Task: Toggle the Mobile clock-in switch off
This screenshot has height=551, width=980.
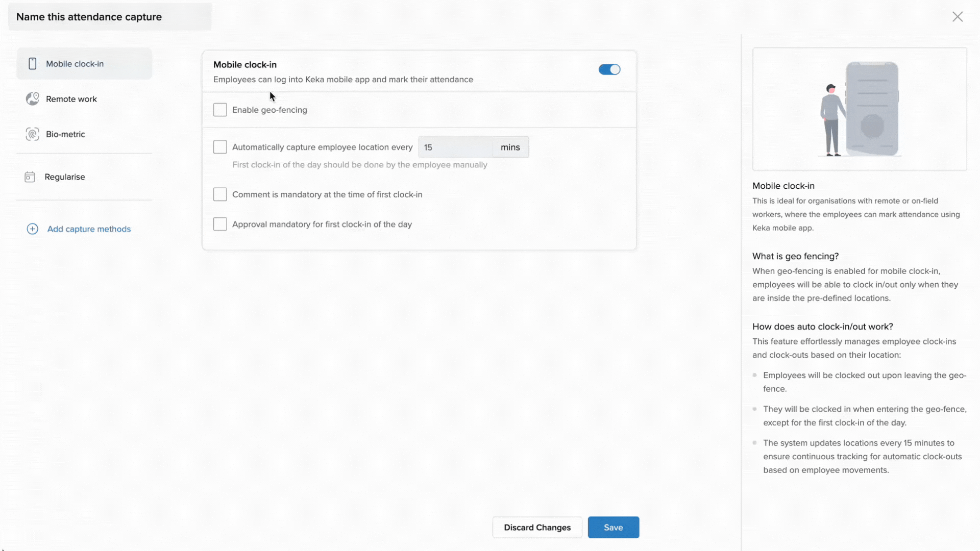Action: [609, 69]
